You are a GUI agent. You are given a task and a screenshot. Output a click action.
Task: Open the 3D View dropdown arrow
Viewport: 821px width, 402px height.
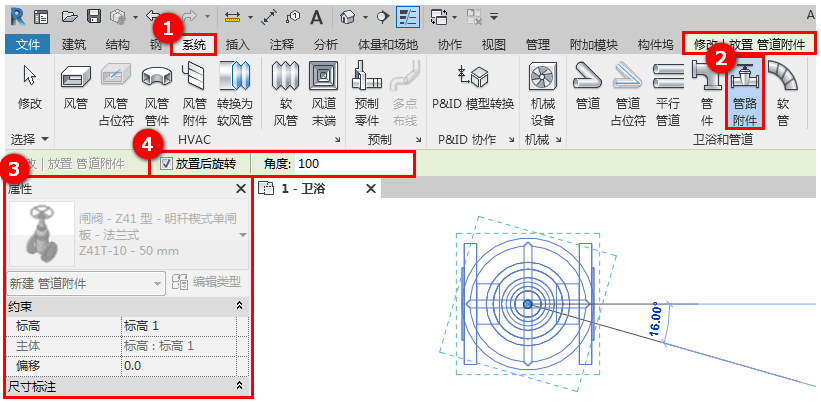click(365, 17)
